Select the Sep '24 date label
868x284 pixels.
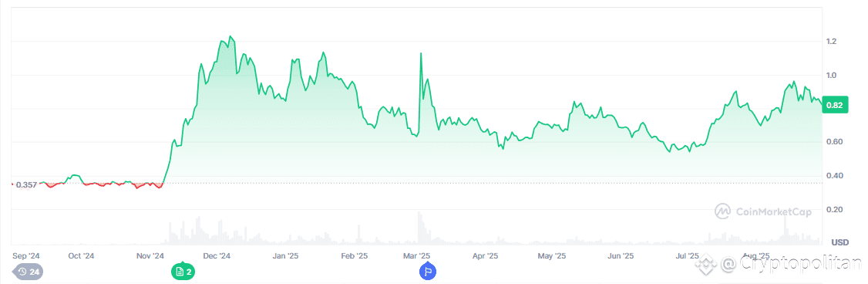26,256
